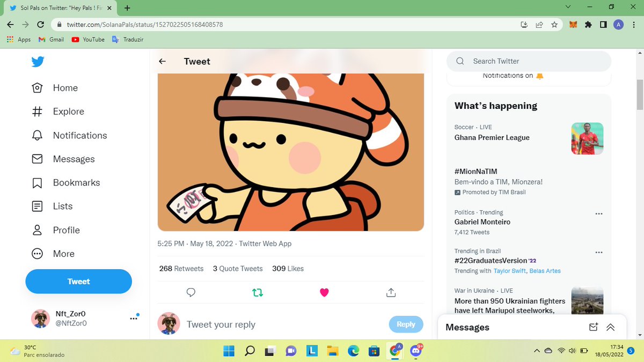
Task: Open the Windows Start menu
Action: point(229,351)
